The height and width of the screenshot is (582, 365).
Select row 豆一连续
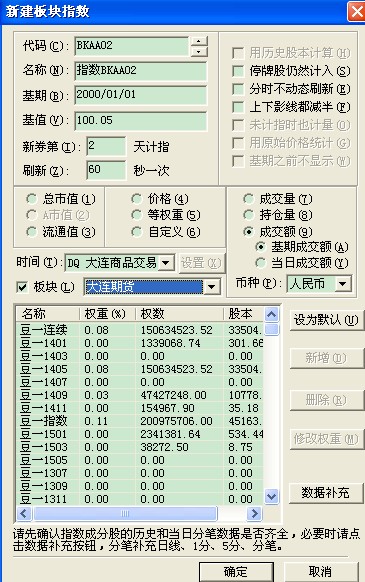click(x=140, y=330)
